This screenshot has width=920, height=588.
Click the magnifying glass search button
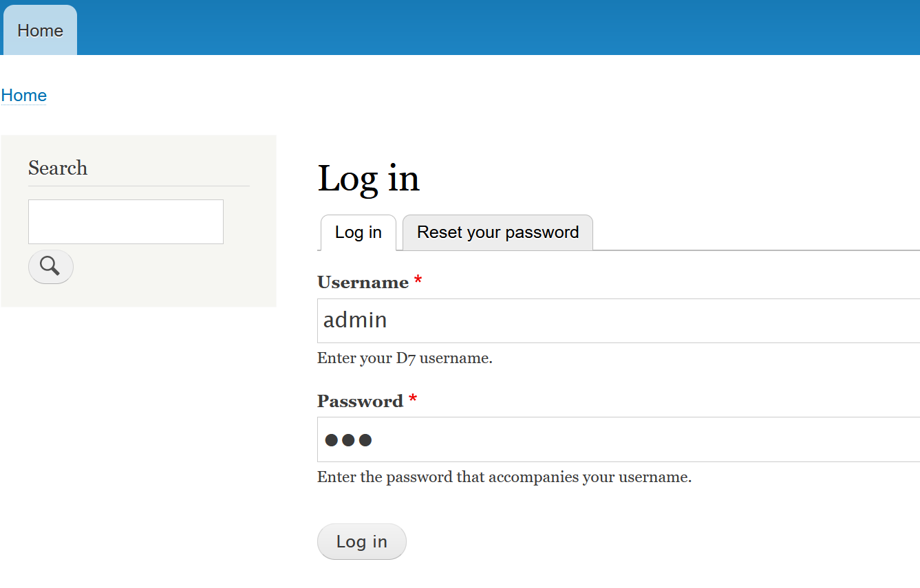[x=50, y=266]
